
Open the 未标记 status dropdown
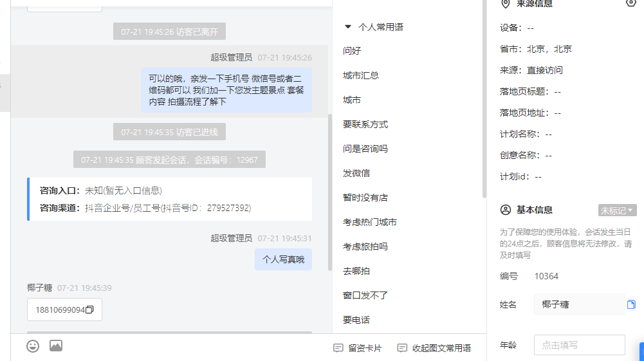click(x=617, y=210)
